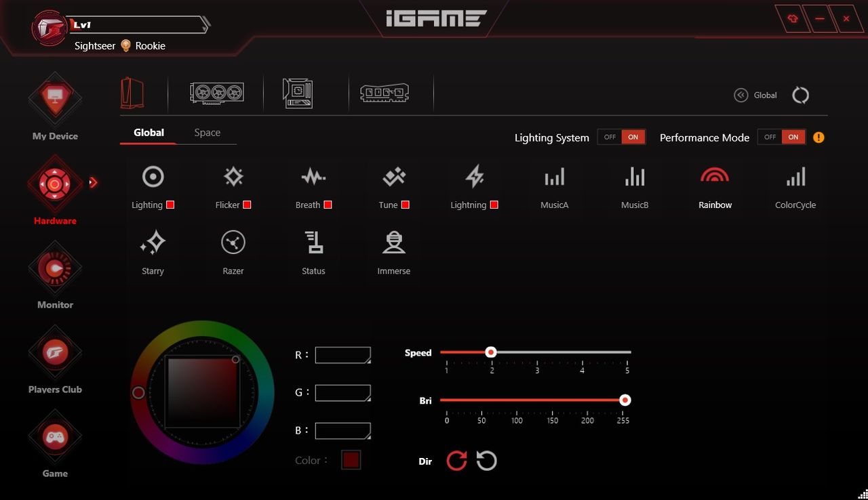868x500 pixels.
Task: Toggle the Lighting System switch
Action: click(621, 137)
